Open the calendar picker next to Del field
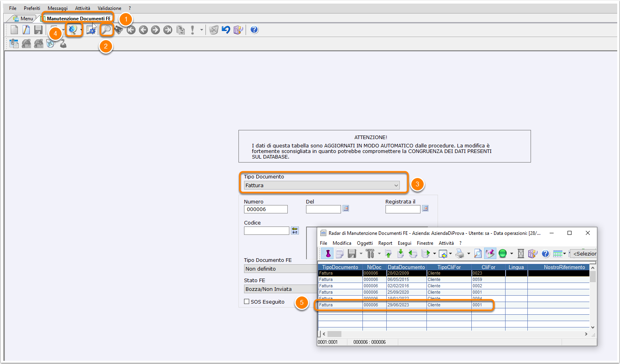This screenshot has height=364, width=620. pos(346,209)
